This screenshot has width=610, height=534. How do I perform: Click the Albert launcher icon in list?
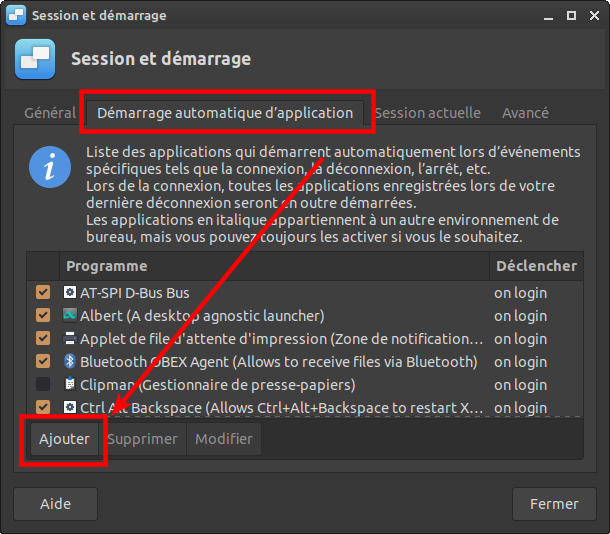(70, 316)
